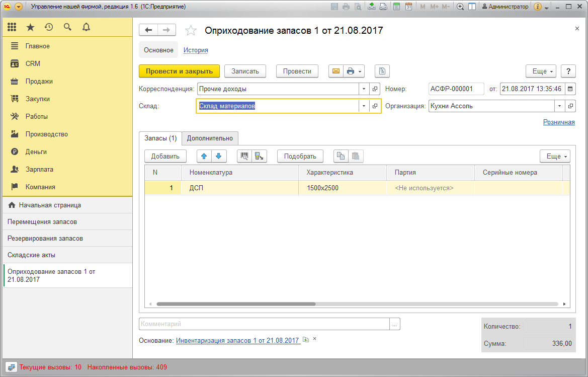Screen dimensions: 588x377
Task: Click the zoom magnifier in title bar
Action: pos(460,7)
